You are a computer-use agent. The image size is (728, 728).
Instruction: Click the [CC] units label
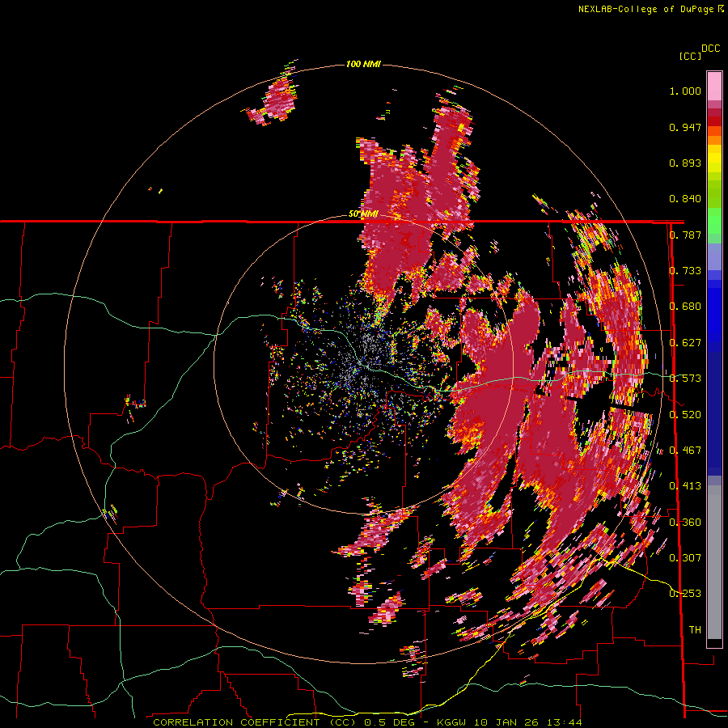point(690,56)
